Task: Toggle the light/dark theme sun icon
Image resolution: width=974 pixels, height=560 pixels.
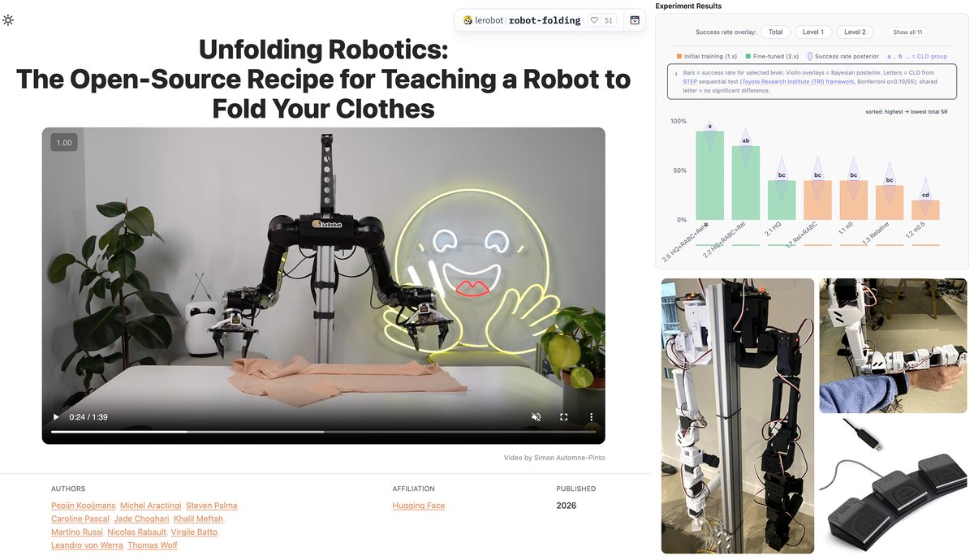Action: click(x=8, y=20)
